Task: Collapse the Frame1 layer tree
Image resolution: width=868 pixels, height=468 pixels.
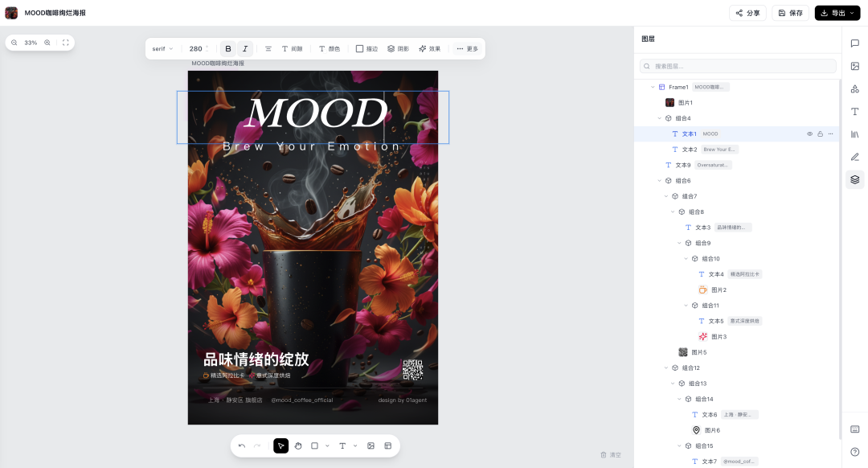Action: click(653, 87)
